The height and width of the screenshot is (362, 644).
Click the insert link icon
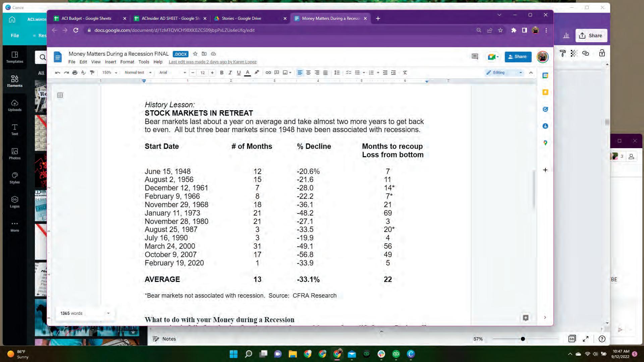(268, 73)
